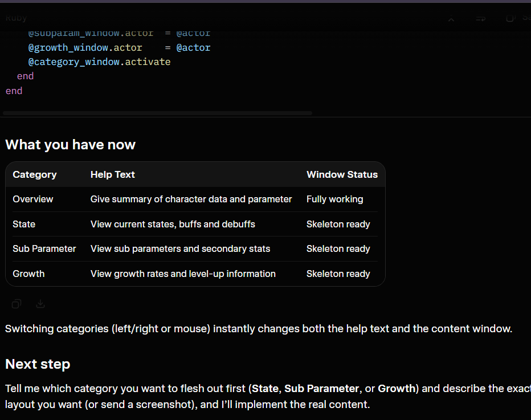The width and height of the screenshot is (531, 420).
Task: Click "Give summary of character data and parameter"
Action: 191,199
